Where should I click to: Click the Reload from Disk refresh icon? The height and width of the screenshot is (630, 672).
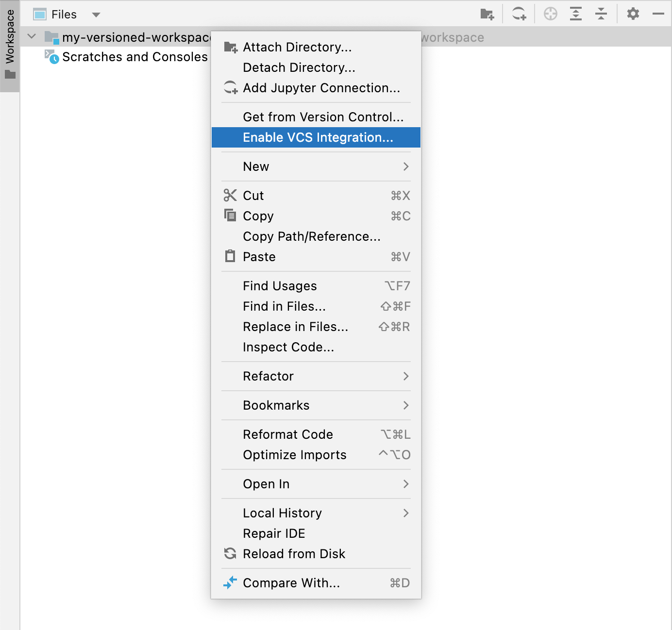(x=230, y=553)
